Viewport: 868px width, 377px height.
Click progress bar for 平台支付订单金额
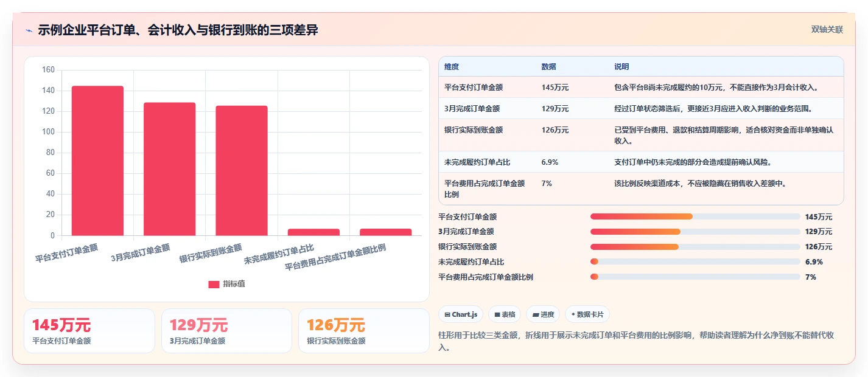point(695,216)
